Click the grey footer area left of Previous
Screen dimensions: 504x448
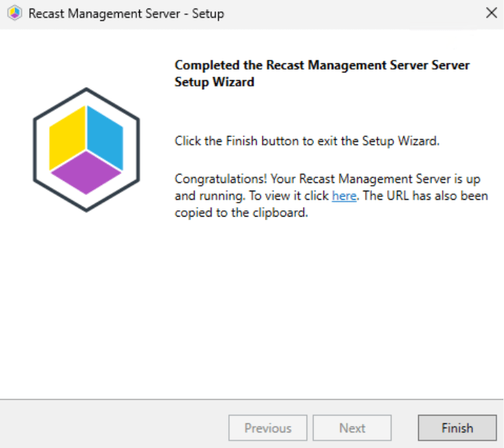[112, 428]
